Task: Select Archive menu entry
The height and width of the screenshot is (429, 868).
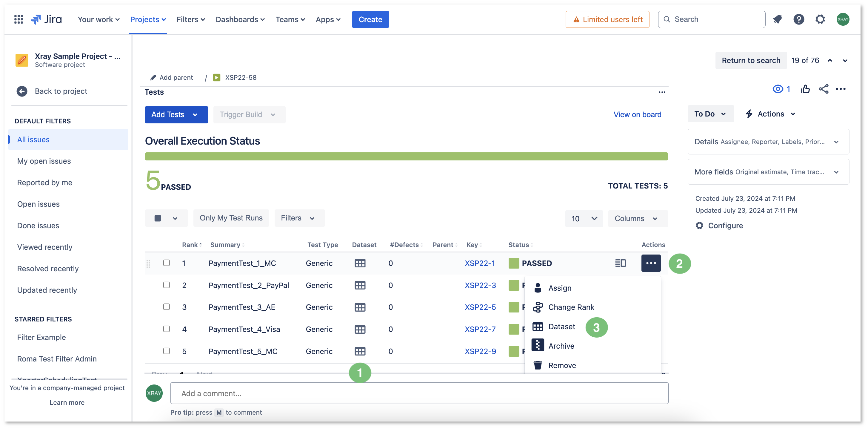Action: [593, 346]
